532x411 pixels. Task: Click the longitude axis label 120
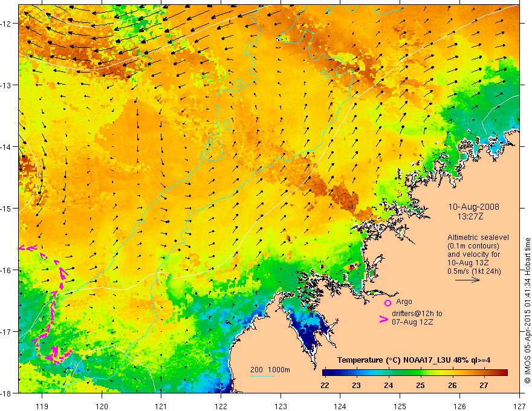(x=102, y=406)
